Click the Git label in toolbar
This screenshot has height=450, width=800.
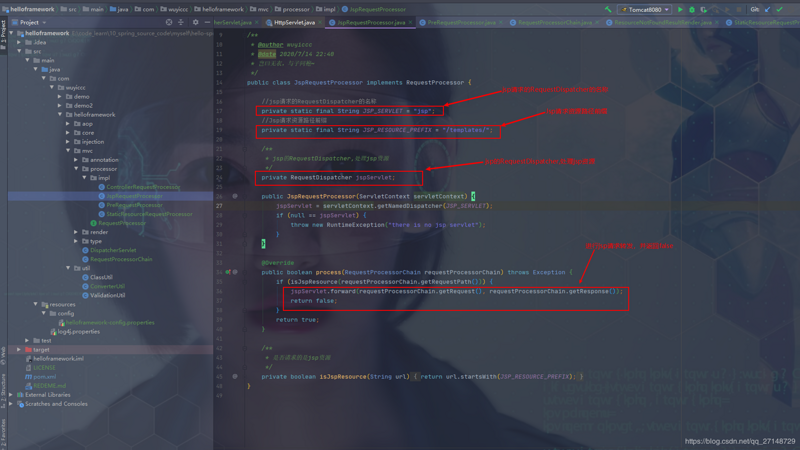(755, 9)
